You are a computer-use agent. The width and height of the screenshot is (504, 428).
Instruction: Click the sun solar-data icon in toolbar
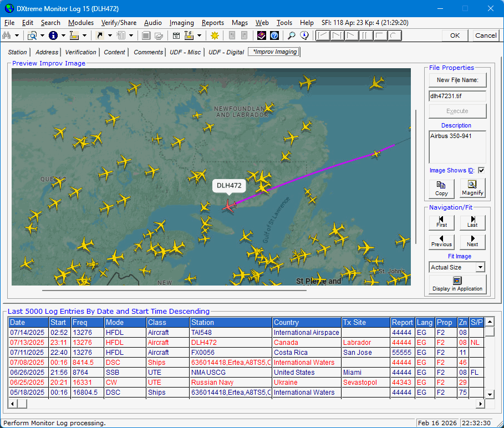click(x=215, y=35)
